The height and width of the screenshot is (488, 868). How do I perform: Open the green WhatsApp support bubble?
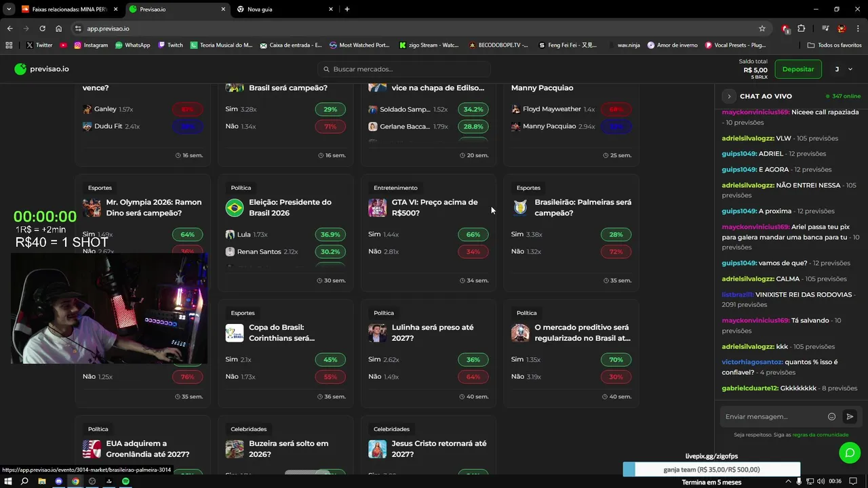pos(850,452)
